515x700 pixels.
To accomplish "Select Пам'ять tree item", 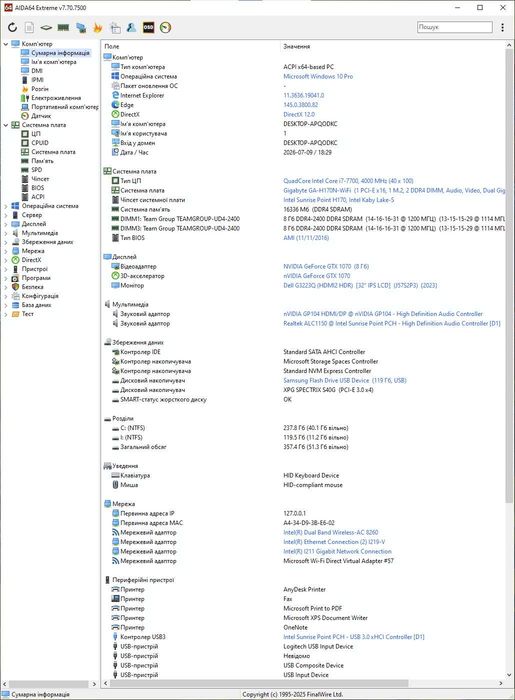I will [x=42, y=161].
